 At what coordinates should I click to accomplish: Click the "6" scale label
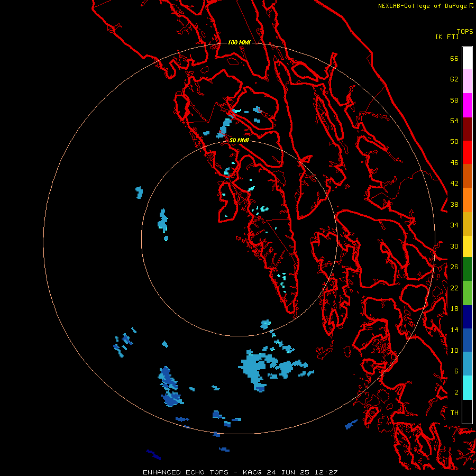(456, 371)
